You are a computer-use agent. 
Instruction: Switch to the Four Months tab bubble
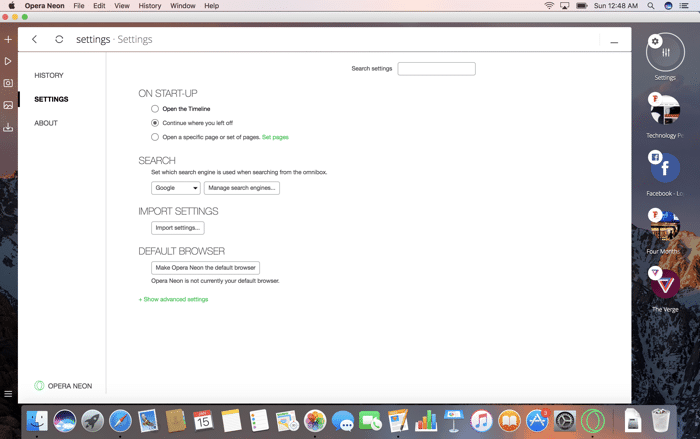pyautogui.click(x=665, y=226)
